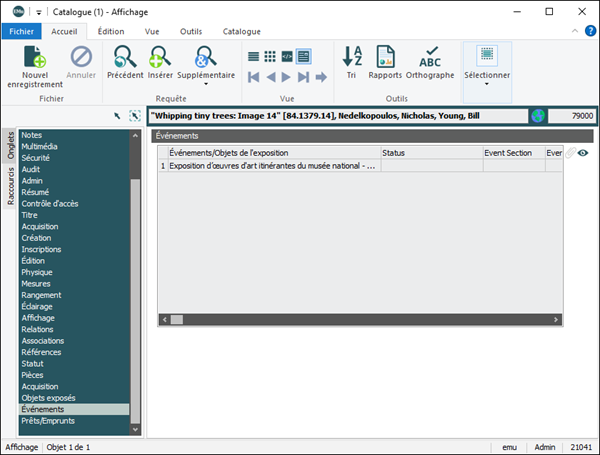
Task: Expand the Supplémentaire search dropdown
Action: pyautogui.click(x=206, y=85)
